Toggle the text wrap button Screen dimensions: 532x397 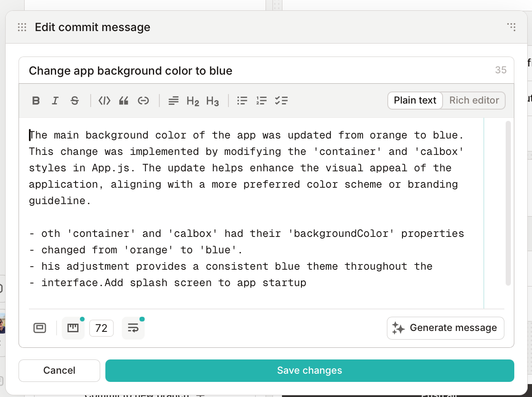(133, 328)
